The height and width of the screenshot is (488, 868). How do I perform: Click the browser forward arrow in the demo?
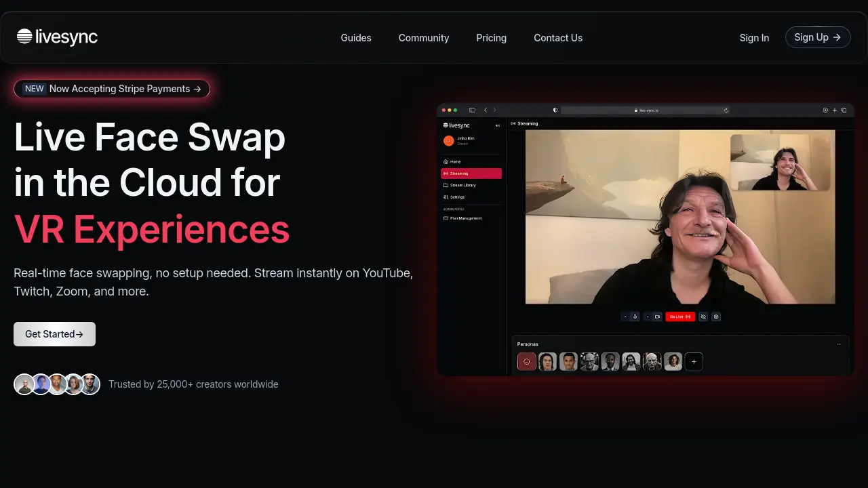pos(494,110)
